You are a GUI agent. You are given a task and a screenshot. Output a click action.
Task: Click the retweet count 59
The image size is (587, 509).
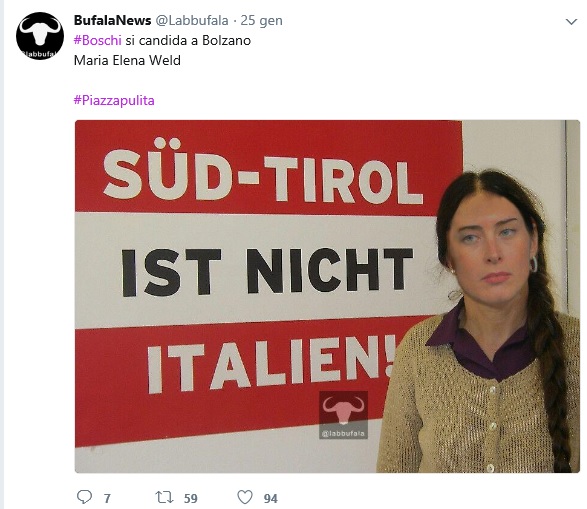click(191, 499)
